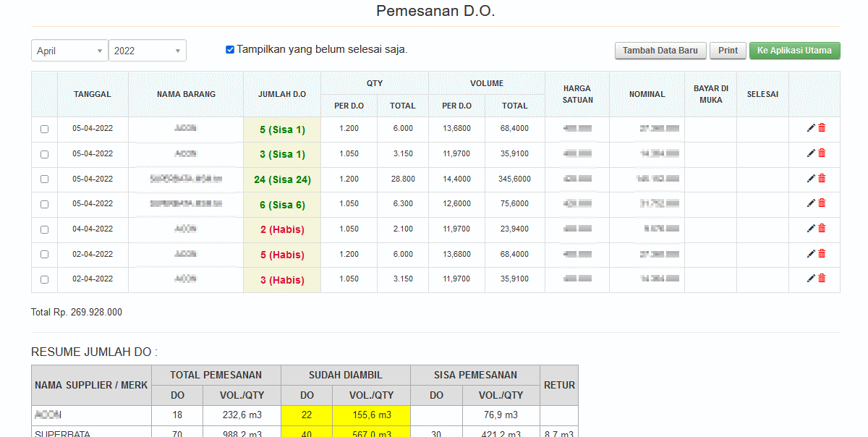Click the NAMA BARANG column header
The width and height of the screenshot is (868, 437).
click(x=186, y=94)
